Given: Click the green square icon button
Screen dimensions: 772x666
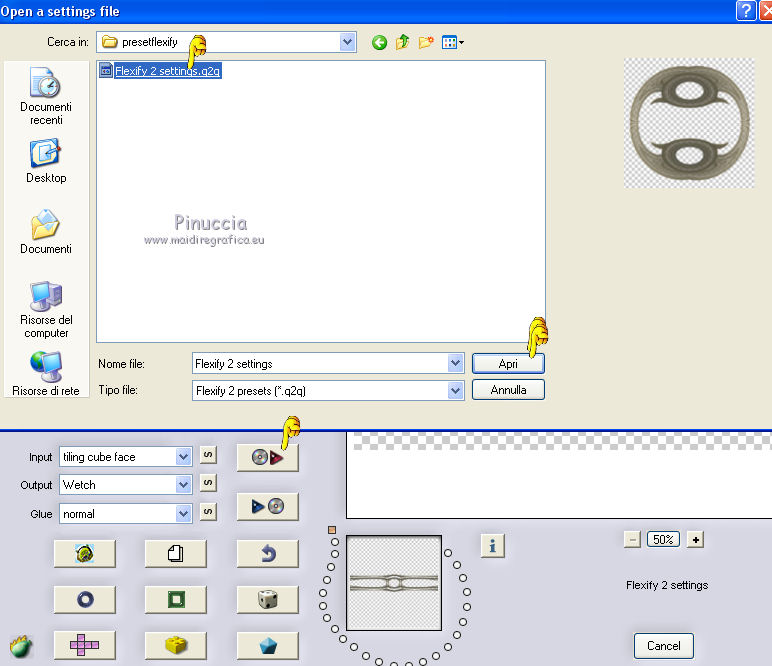Looking at the screenshot, I should click(x=176, y=600).
